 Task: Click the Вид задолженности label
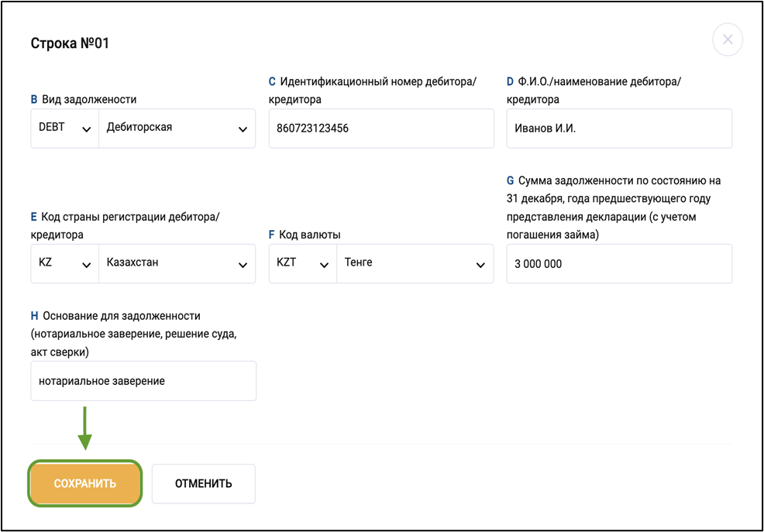click(x=88, y=99)
